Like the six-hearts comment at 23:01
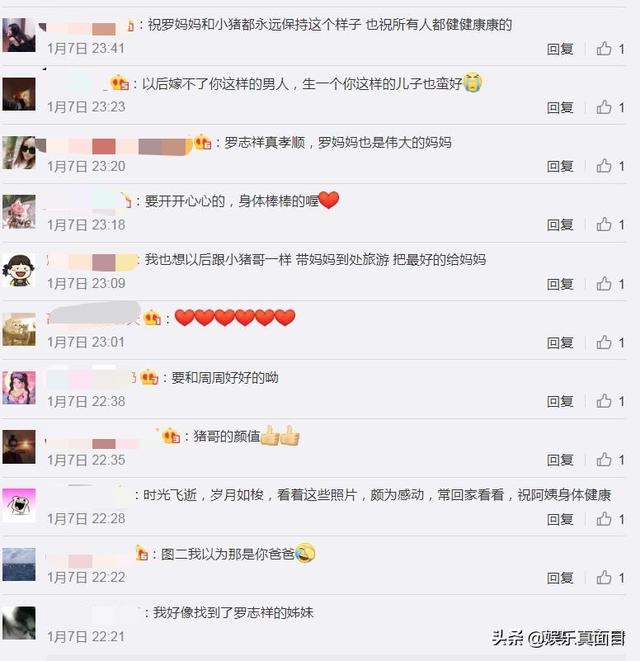640x661 pixels. pos(604,343)
